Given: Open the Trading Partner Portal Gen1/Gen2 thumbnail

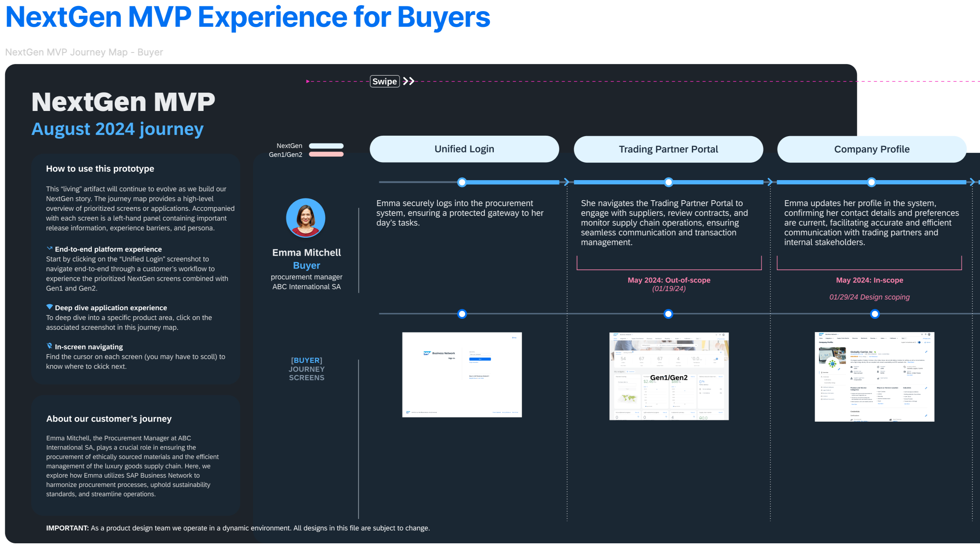Looking at the screenshot, I should [x=669, y=376].
